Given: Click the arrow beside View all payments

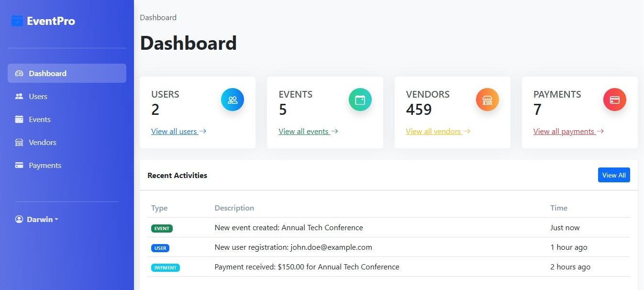Looking at the screenshot, I should pyautogui.click(x=600, y=131).
